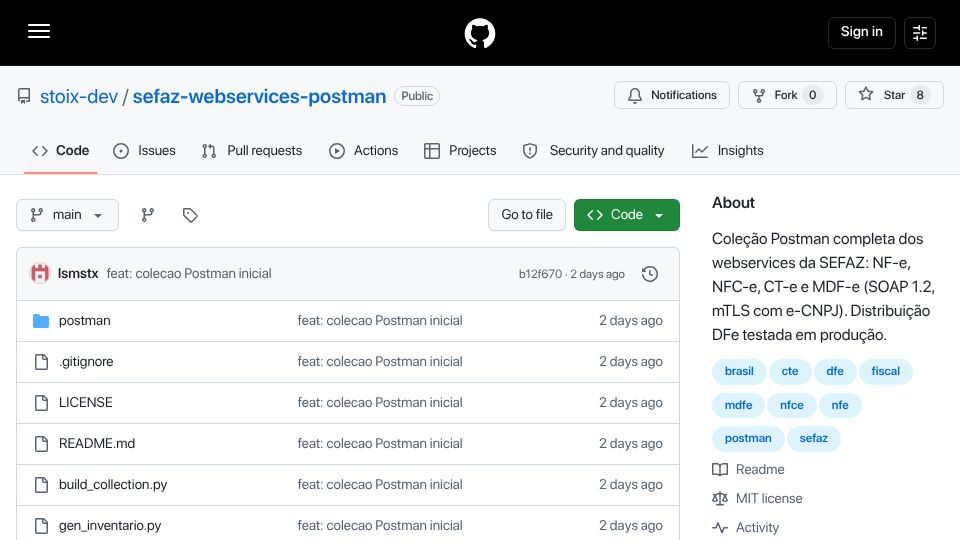
Task: Open the postman folder
Action: click(84, 321)
